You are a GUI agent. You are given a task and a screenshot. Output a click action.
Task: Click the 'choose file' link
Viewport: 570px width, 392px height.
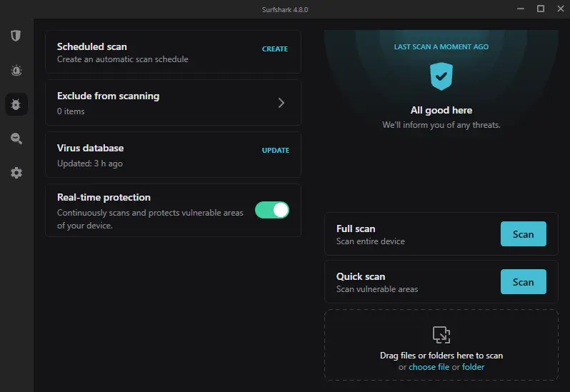[429, 367]
